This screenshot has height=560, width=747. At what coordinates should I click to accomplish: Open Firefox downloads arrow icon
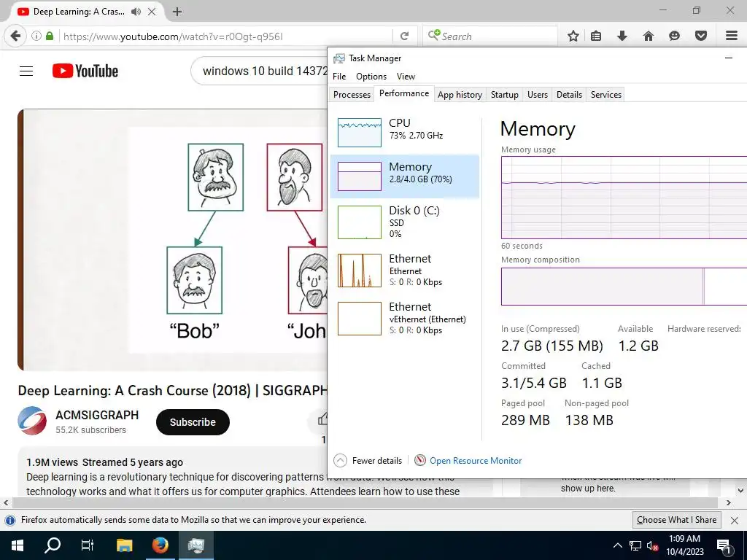click(x=622, y=36)
